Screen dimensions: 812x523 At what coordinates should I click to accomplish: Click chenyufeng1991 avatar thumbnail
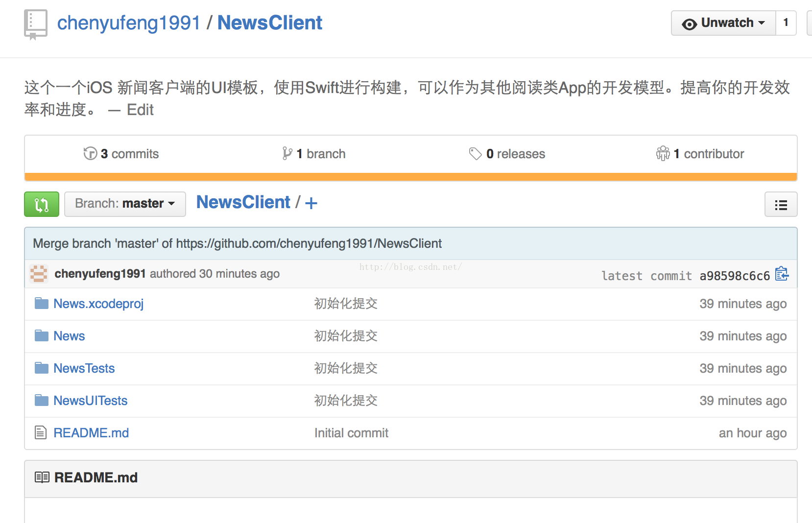[x=39, y=274]
